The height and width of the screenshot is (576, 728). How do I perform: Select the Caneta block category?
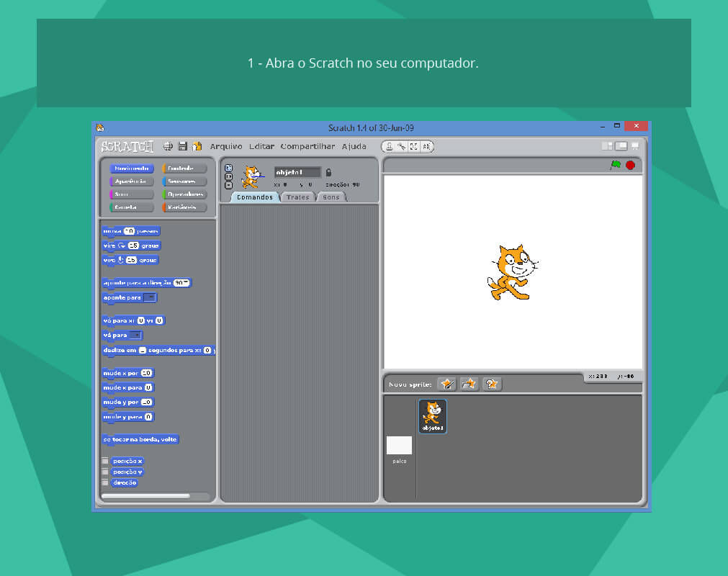pos(132,207)
